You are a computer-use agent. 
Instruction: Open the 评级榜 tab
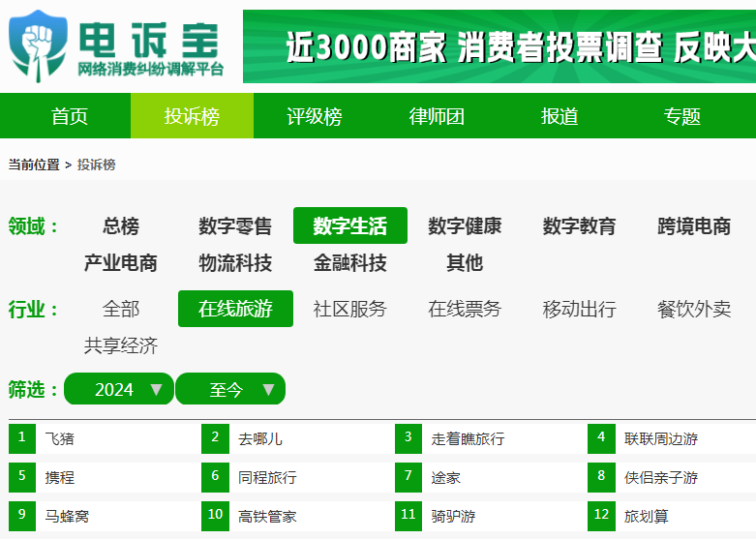pos(315,116)
